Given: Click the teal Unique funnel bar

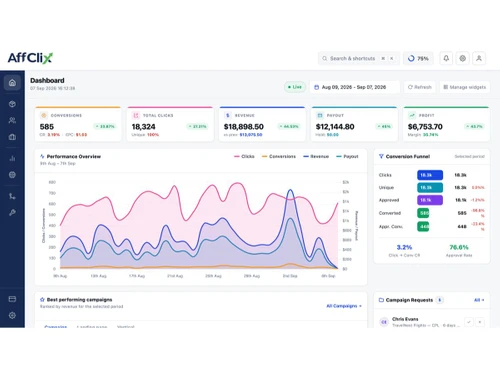Looking at the screenshot, I should coord(430,188).
